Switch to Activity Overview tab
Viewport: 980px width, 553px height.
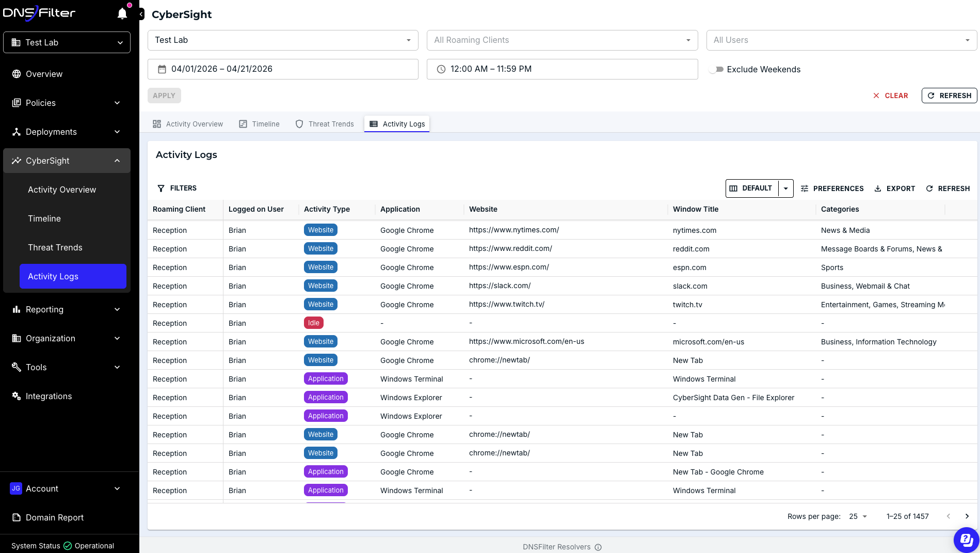coord(188,124)
